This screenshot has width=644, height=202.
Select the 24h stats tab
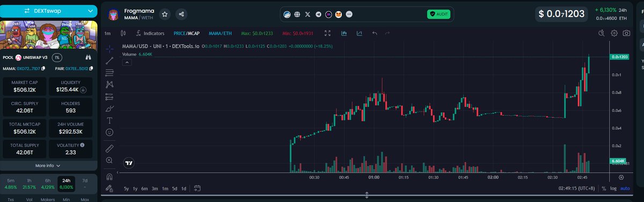[x=67, y=183]
